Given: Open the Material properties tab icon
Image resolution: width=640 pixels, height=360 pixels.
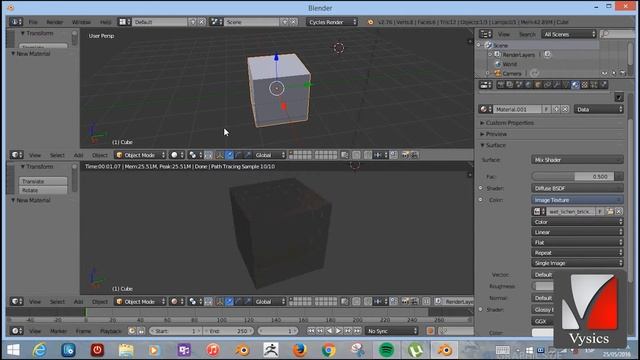Looking at the screenshot, I should (575, 85).
